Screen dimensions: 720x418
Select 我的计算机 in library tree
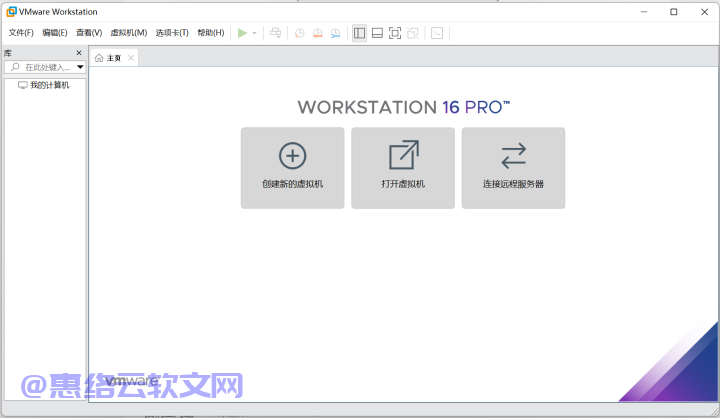[x=44, y=85]
